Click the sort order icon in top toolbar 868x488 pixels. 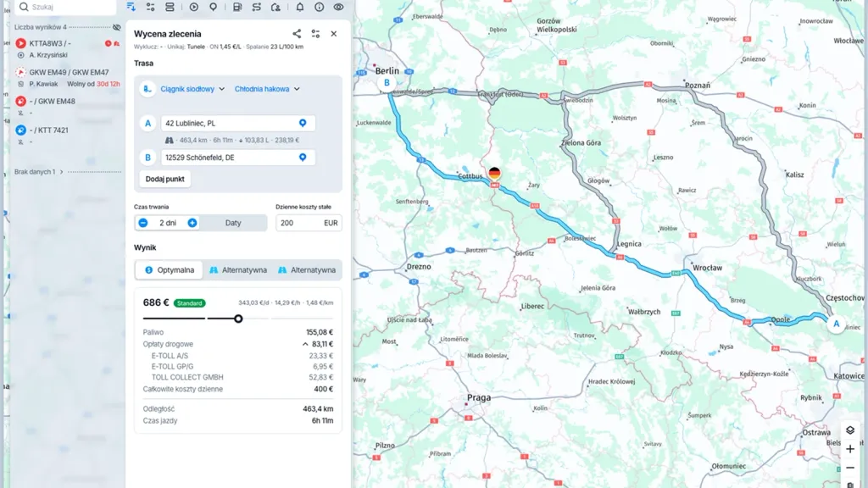[131, 7]
